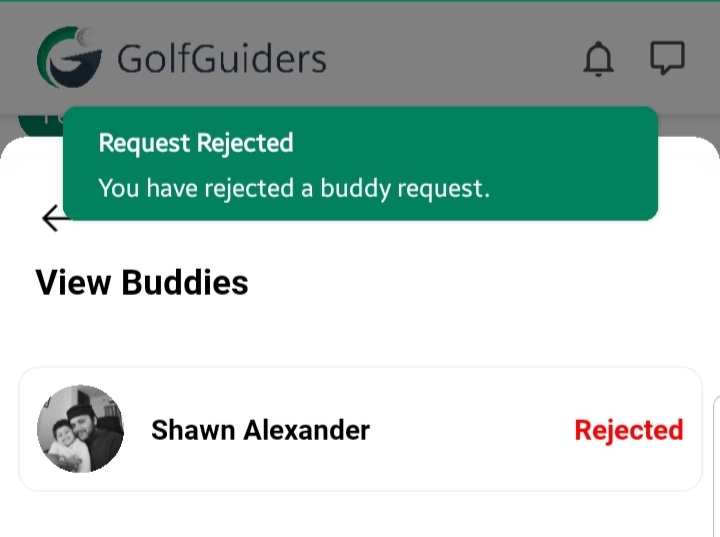720x537 pixels.
Task: Click the thin green bar at top edge
Action: pos(360,2)
